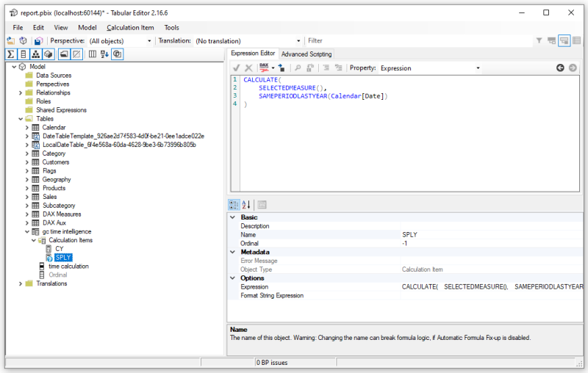Expand the Sales table node
The image size is (588, 373).
pos(27,197)
